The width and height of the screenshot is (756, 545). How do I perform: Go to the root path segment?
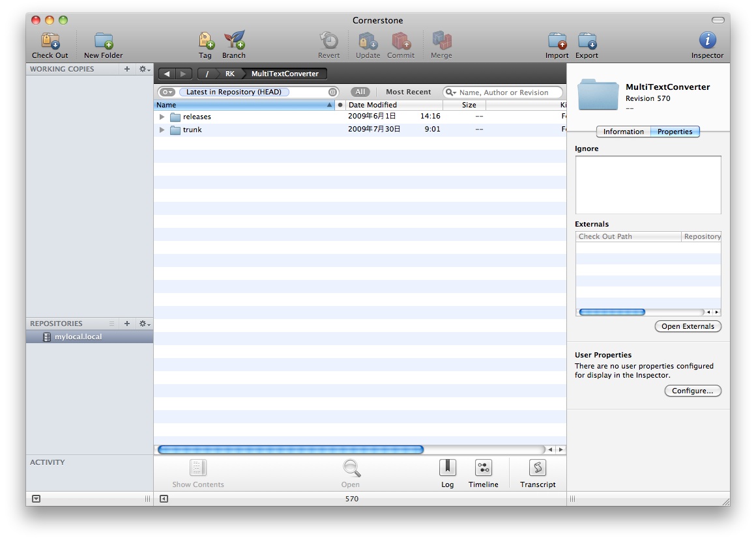tap(207, 74)
